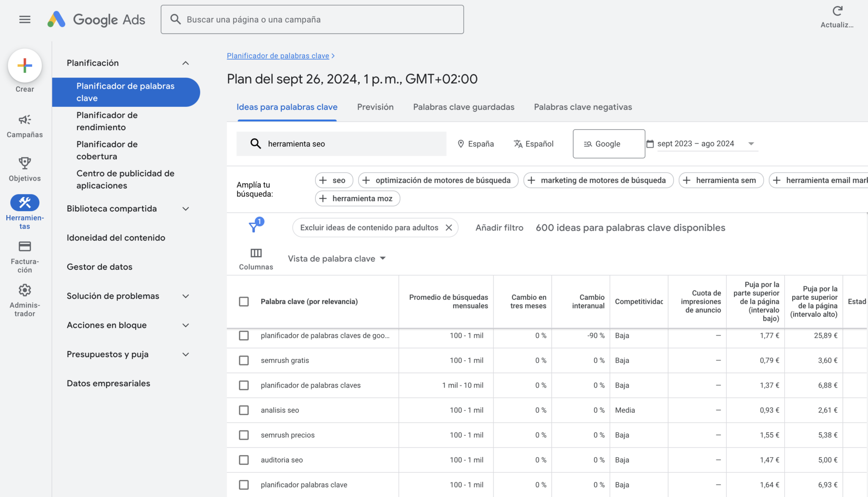The image size is (868, 497).
Task: Click the Actualizar refresh icon
Action: (837, 11)
